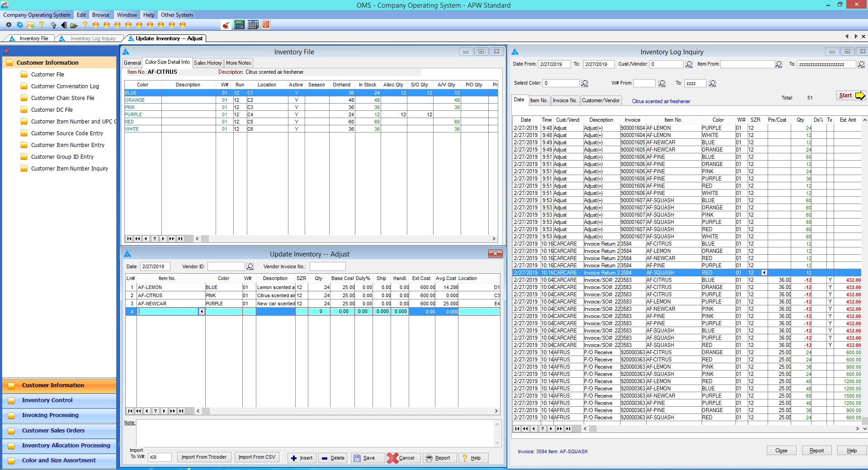Viewport: 868px width, 470px height.
Task: Open the lookup magnifier beside the zzzz field
Action: tap(712, 83)
